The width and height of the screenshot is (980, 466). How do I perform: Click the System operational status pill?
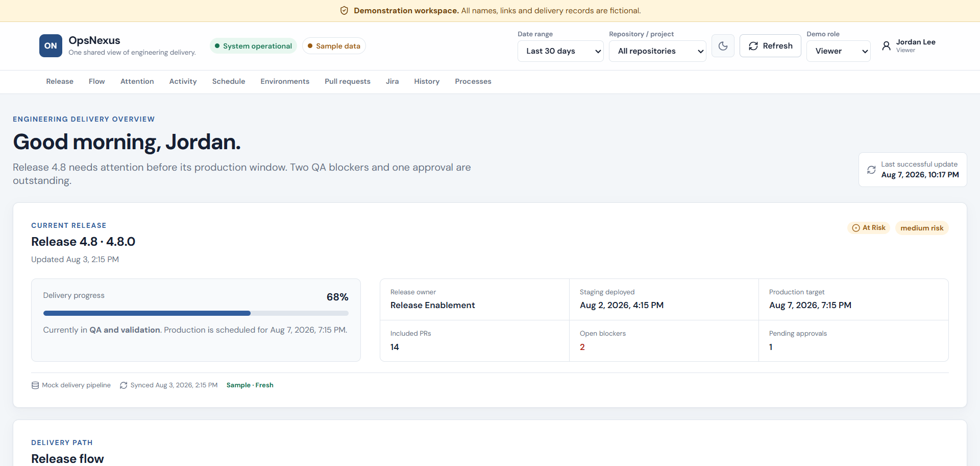pos(253,46)
